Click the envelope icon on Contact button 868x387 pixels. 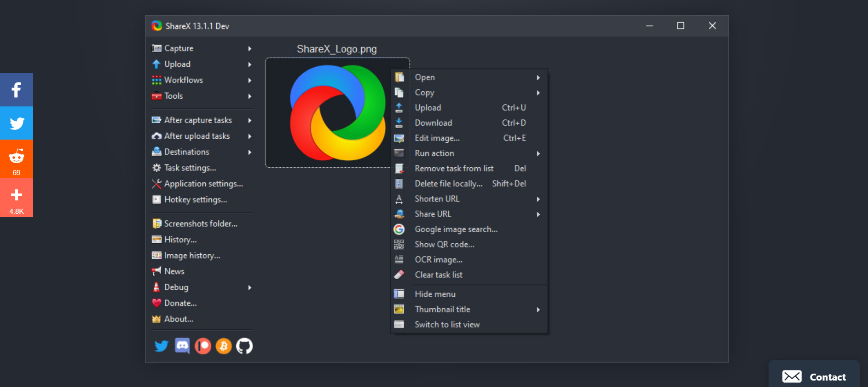(x=792, y=376)
